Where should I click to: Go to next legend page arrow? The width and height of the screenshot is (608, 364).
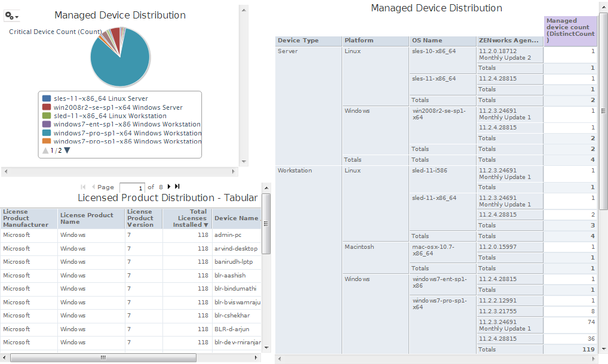67,150
